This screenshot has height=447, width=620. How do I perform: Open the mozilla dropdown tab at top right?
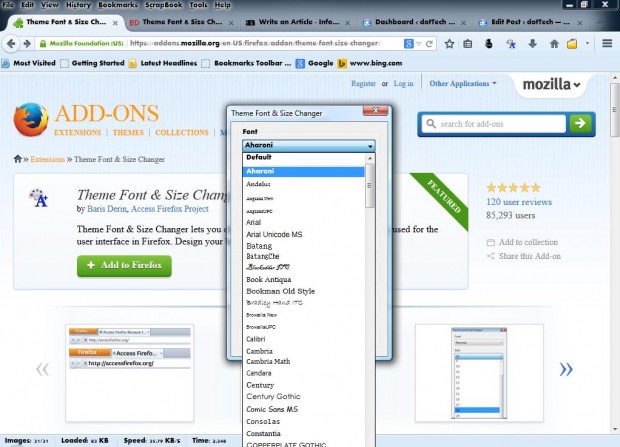551,84
